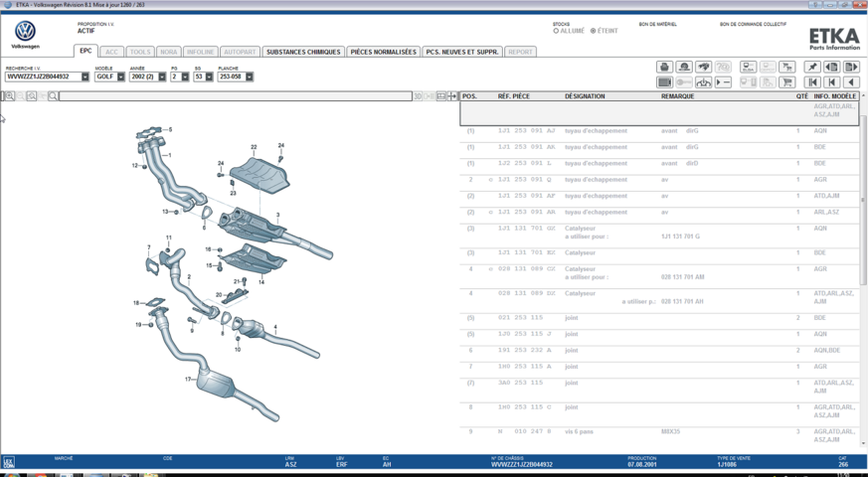Open the Année 2002 dropdown
Image resolution: width=868 pixels, height=477 pixels.
(x=162, y=77)
